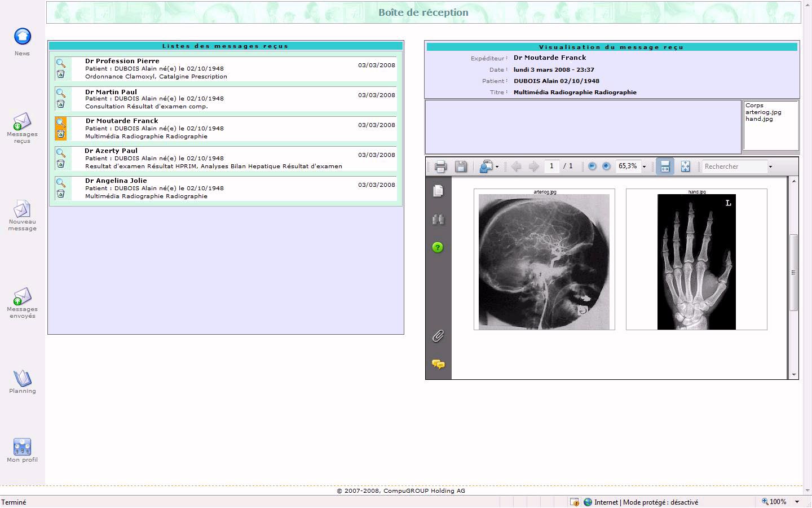The height and width of the screenshot is (508, 812).
Task: Open Messages reçus in sidebar
Action: coord(22,122)
